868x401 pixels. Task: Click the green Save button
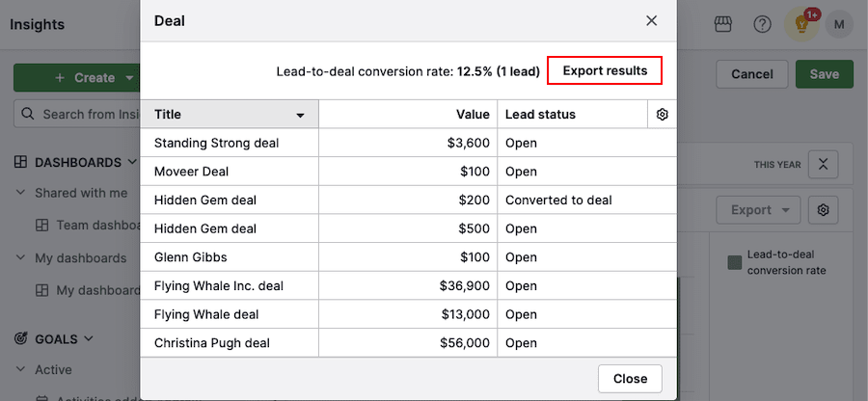click(x=824, y=74)
